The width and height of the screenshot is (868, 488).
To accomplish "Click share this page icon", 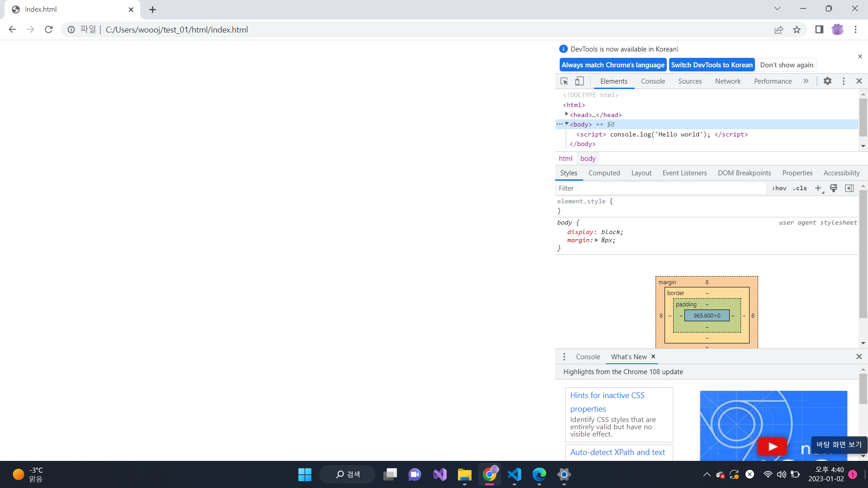I will [x=778, y=30].
